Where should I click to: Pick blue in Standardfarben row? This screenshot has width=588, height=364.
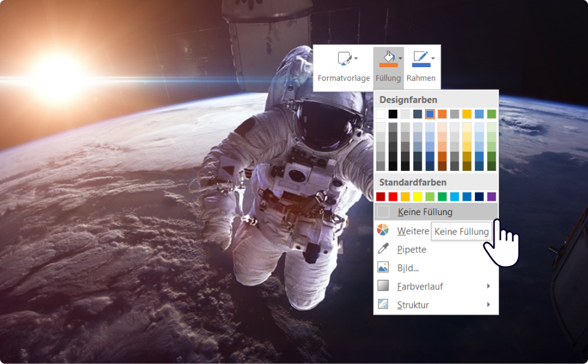click(467, 197)
